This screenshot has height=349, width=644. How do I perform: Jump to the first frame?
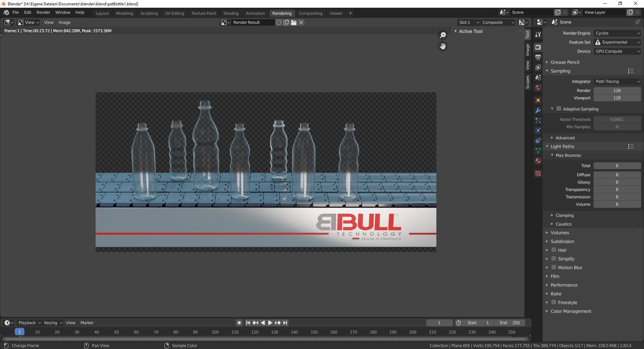[x=248, y=323]
